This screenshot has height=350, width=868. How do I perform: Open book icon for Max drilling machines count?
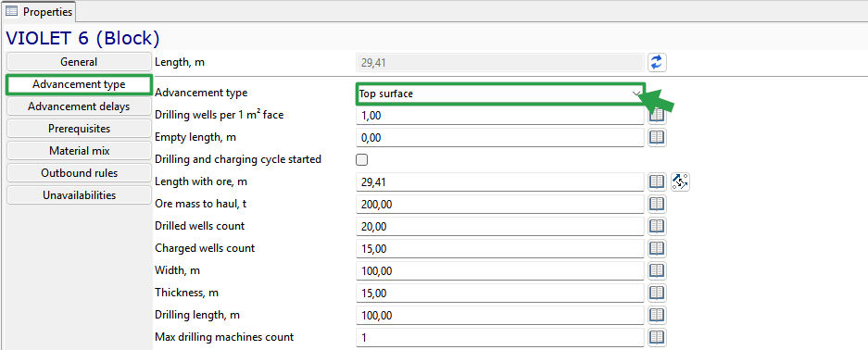pos(657,337)
